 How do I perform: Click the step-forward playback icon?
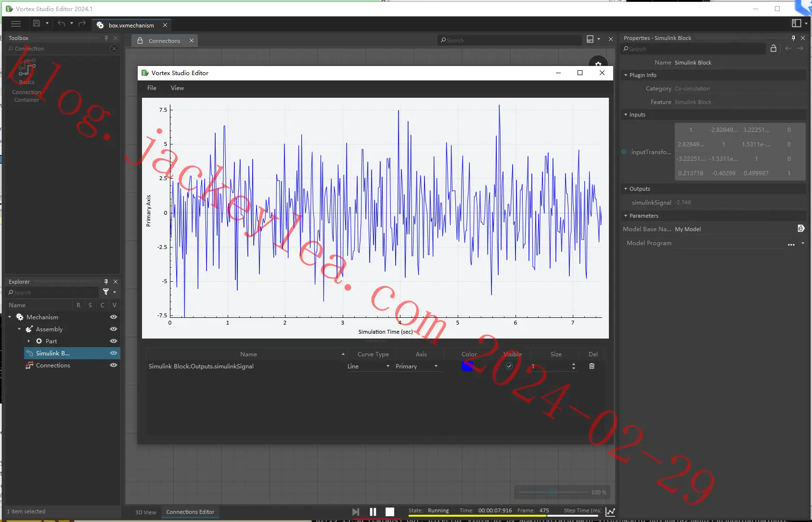tap(356, 511)
